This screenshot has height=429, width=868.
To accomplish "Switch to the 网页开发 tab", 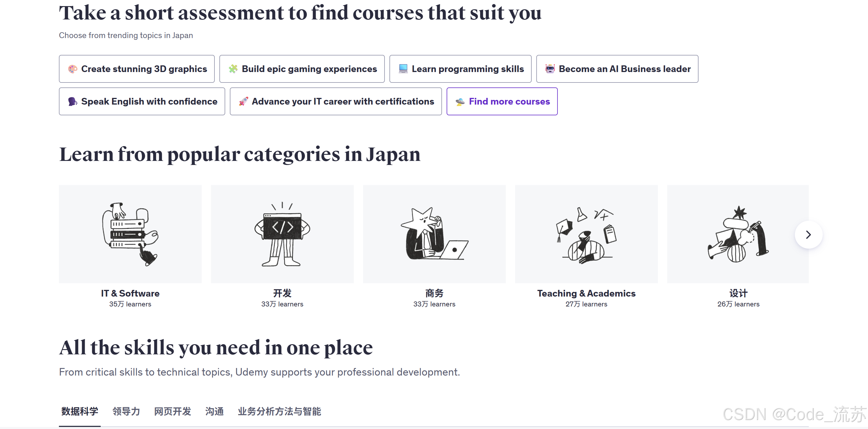I will coord(172,412).
